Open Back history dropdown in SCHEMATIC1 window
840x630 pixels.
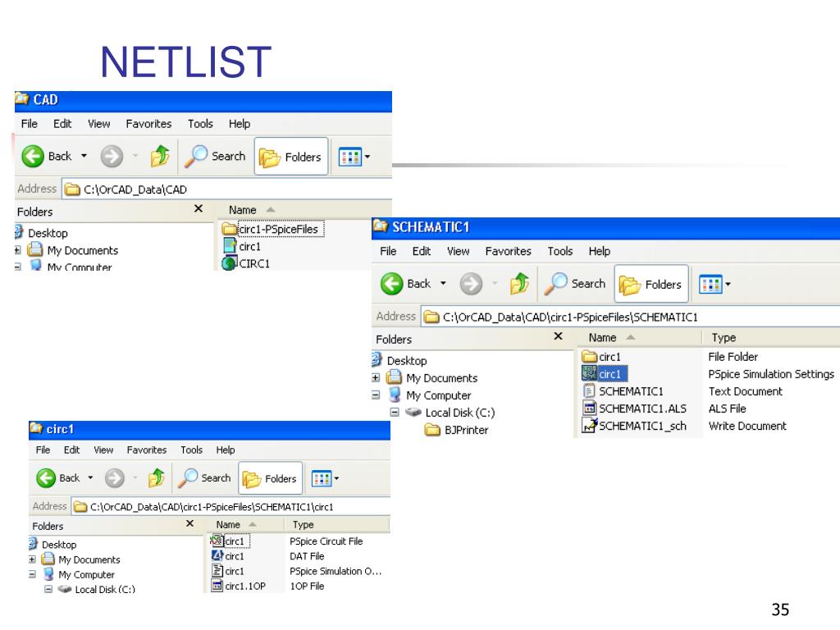443,283
